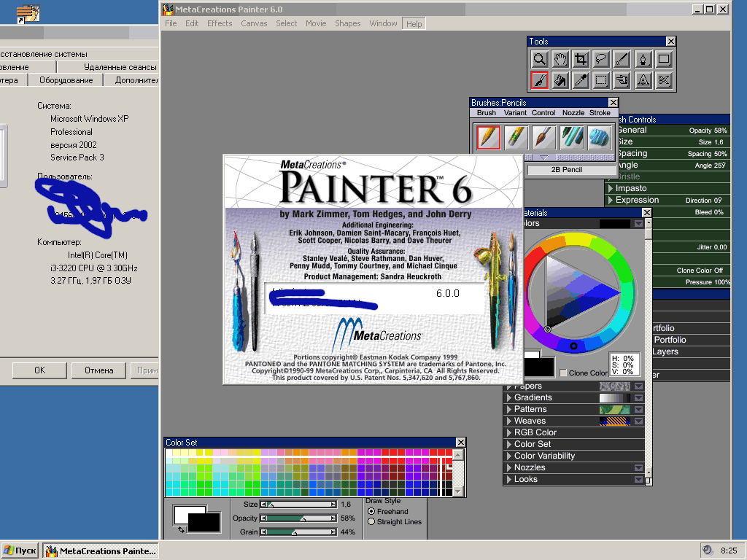Select the Magnifier tool in Tools palette

(539, 60)
